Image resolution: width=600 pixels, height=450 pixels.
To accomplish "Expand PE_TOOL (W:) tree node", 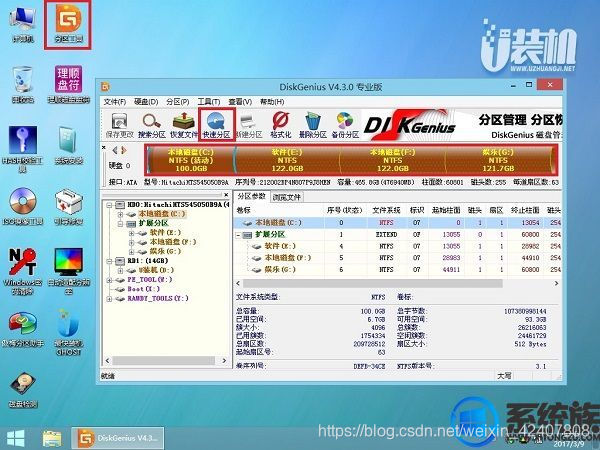I will tap(109, 280).
